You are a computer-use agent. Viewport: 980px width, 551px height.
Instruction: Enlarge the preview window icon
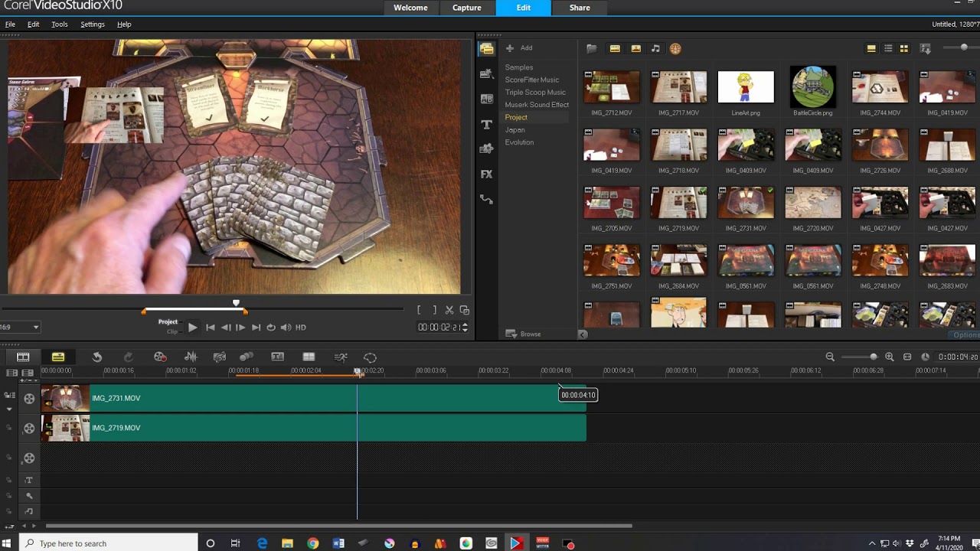pos(464,310)
